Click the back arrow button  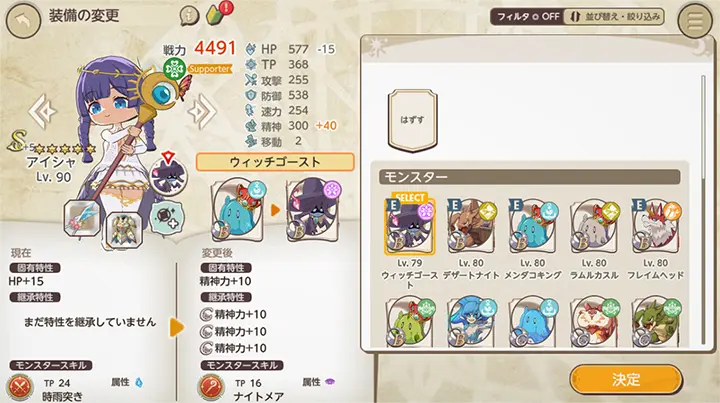23,21
